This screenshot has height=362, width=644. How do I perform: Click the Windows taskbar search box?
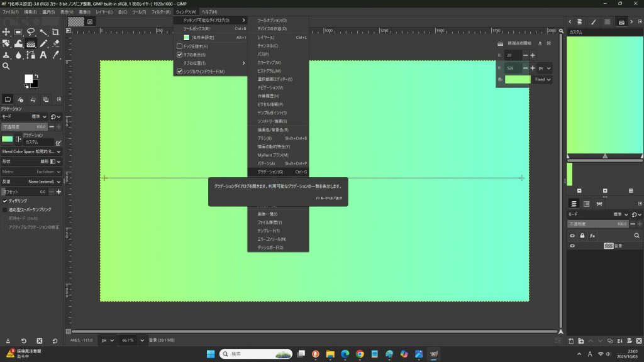click(255, 354)
